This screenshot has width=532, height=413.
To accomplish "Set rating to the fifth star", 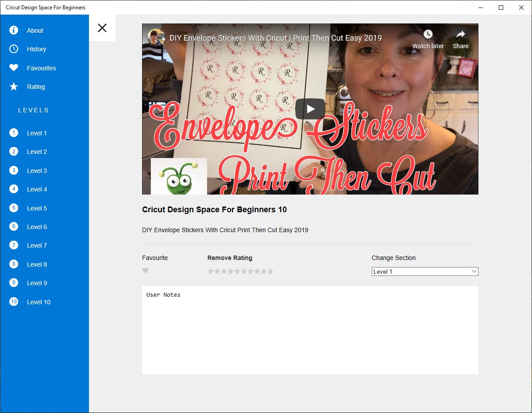I will click(x=237, y=271).
